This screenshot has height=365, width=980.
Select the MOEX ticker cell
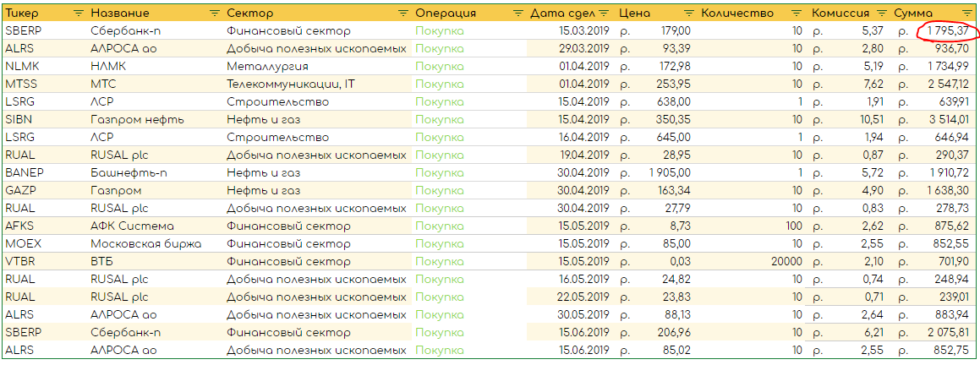[x=45, y=243]
